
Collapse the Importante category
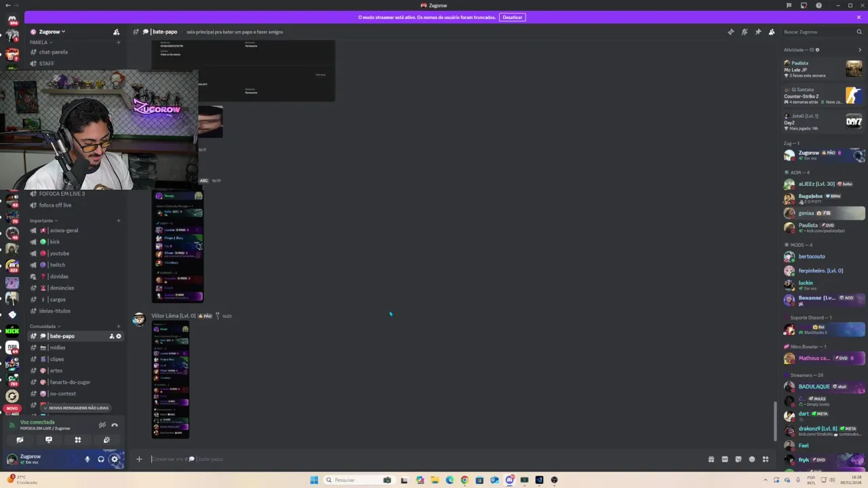click(43, 220)
